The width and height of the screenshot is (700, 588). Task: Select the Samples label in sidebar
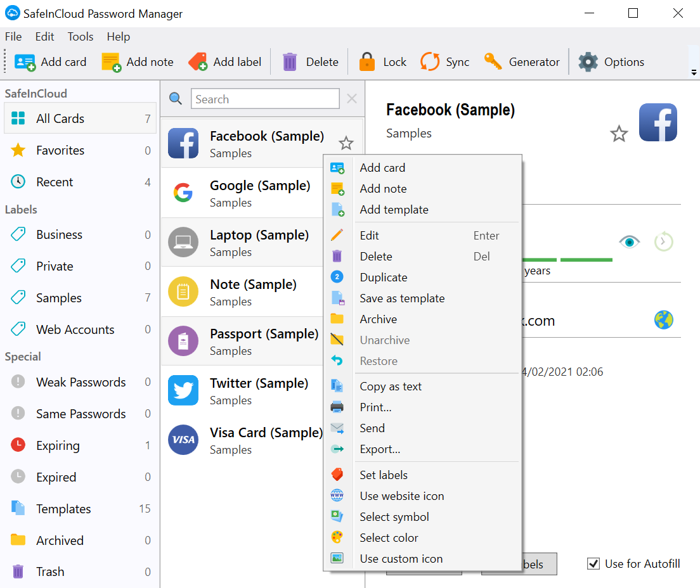[x=81, y=298]
